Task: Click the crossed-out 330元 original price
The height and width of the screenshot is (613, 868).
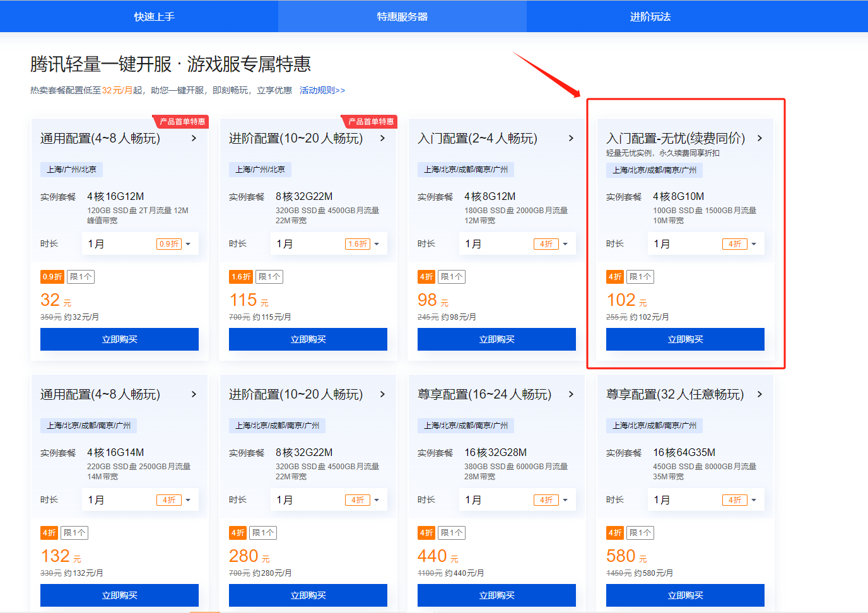Action: pyautogui.click(x=51, y=573)
